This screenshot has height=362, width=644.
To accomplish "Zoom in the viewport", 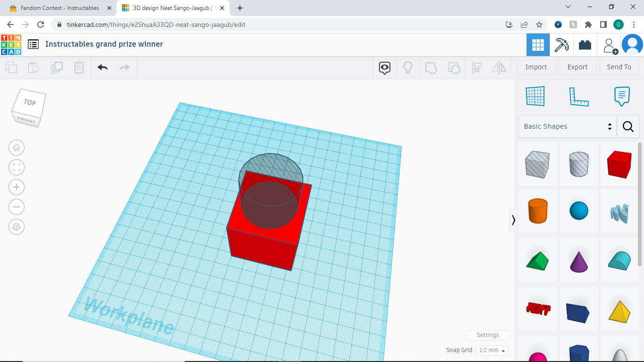I will [17, 187].
